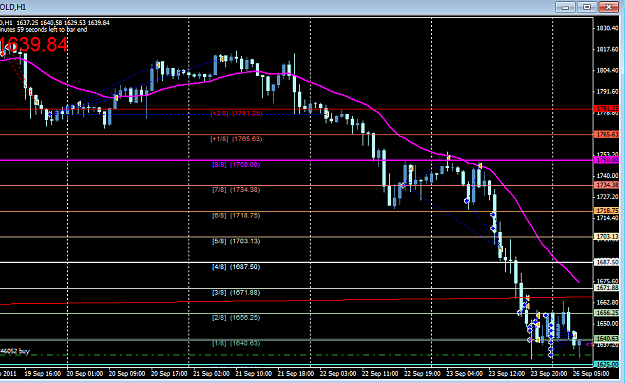The width and height of the screenshot is (625, 383).
Task: Click 1675.60 on the price scale
Action: 607,281
